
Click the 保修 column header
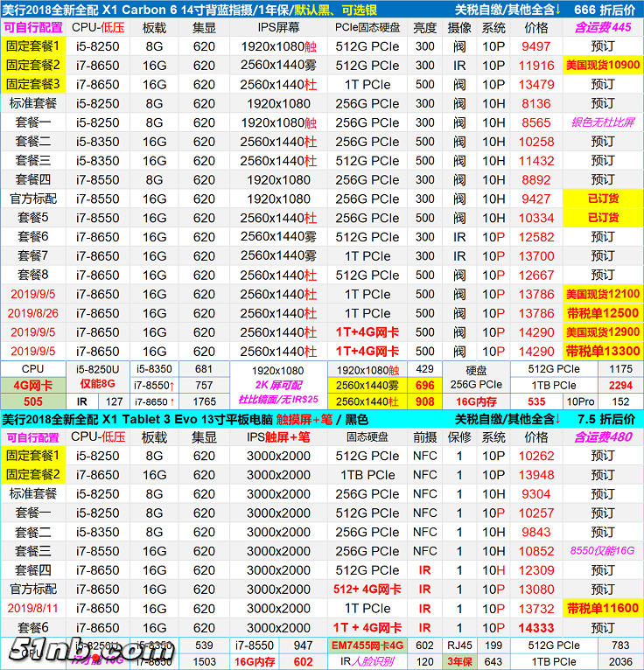459,437
